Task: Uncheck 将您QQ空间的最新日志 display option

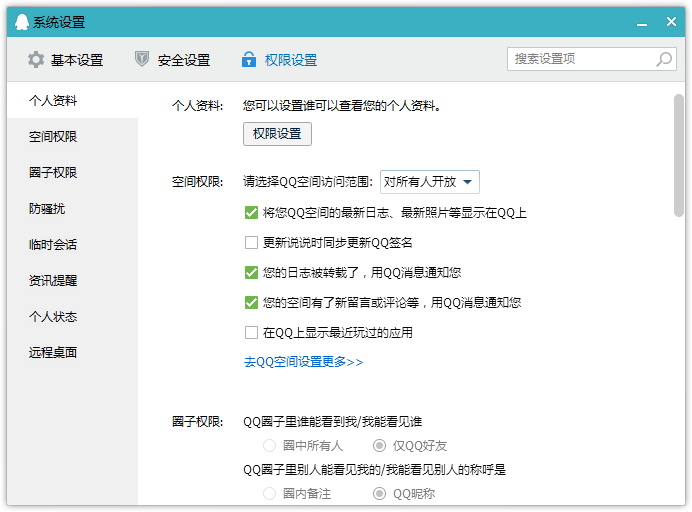Action: point(251,213)
